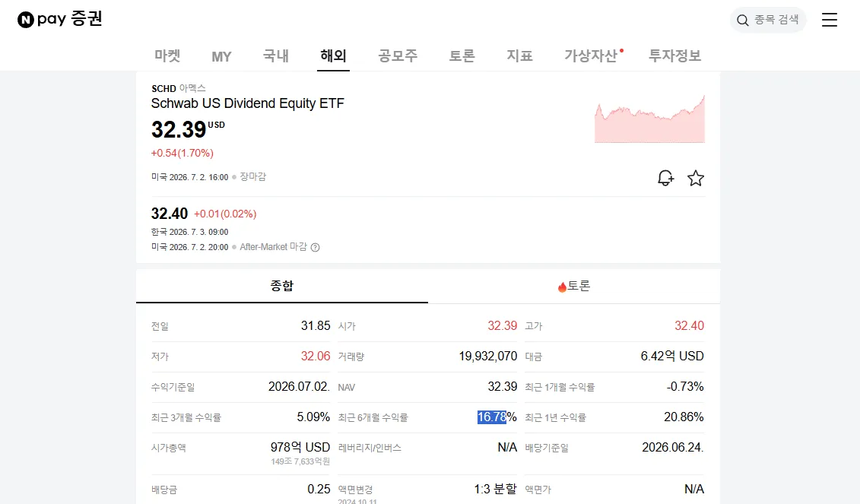Click the after-market price 32.40

tap(170, 214)
